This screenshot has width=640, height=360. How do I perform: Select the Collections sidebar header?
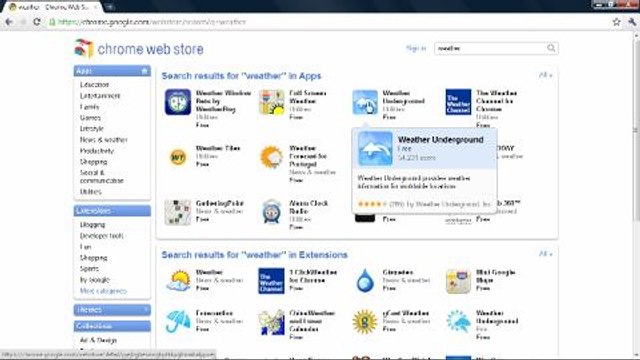coord(112,326)
